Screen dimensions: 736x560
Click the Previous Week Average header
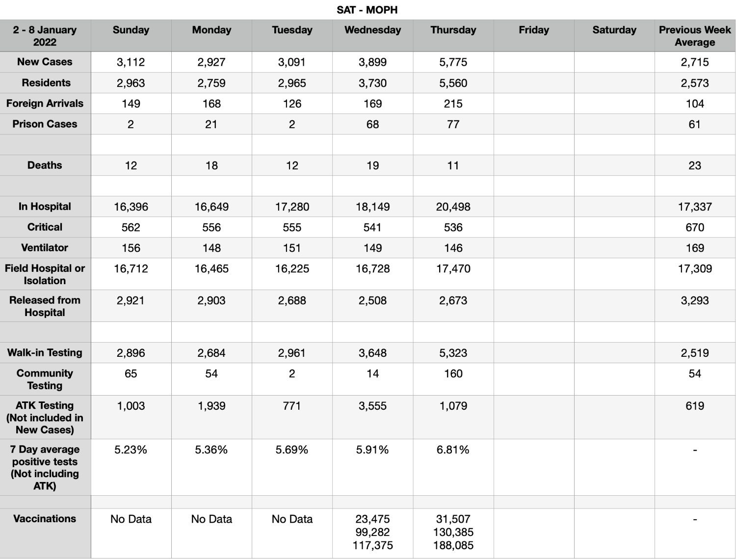(695, 36)
